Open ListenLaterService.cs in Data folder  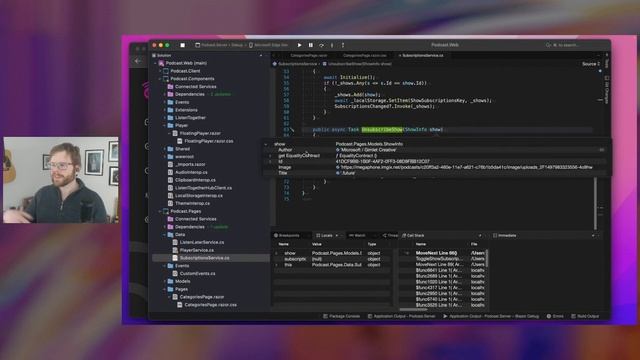pyautogui.click(x=202, y=242)
